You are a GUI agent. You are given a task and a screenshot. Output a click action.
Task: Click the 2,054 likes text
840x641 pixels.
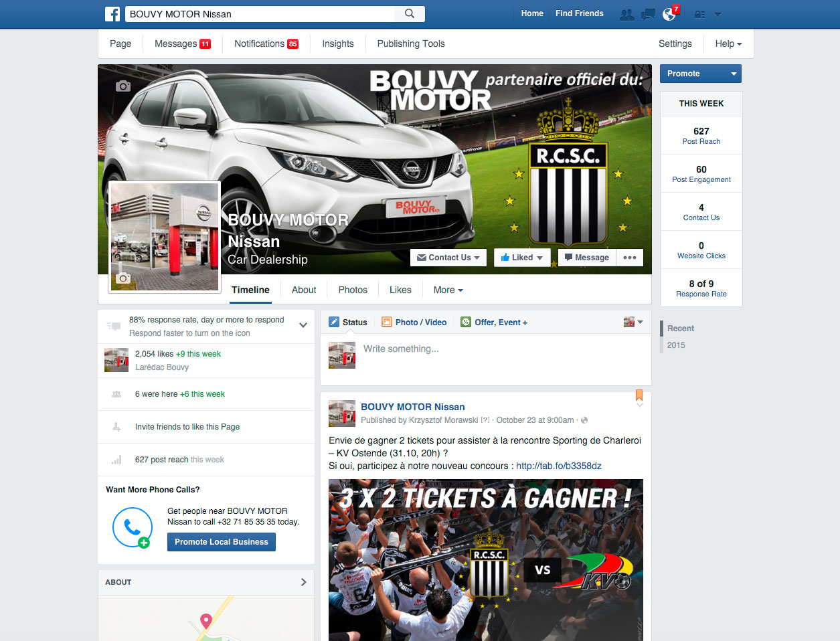(154, 354)
